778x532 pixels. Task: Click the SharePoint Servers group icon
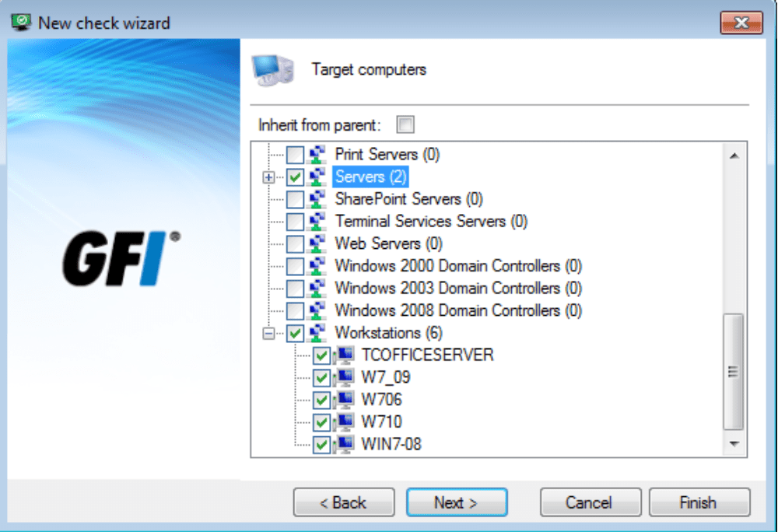317,199
